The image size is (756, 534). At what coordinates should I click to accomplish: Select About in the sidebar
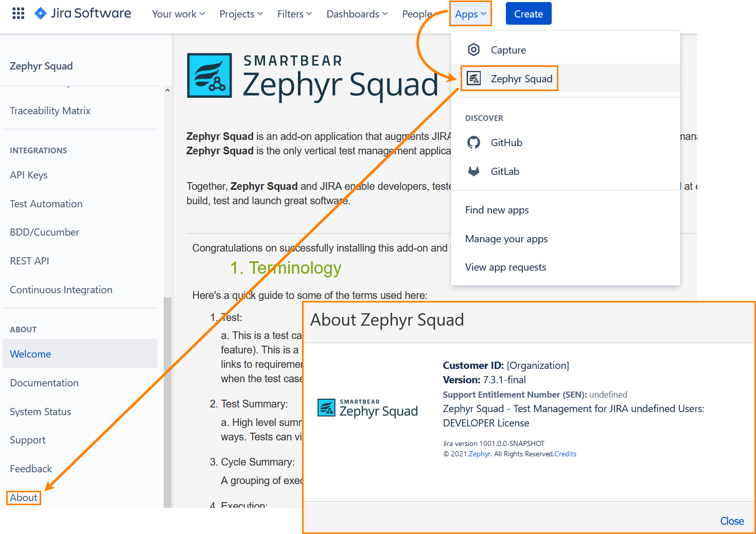point(23,497)
